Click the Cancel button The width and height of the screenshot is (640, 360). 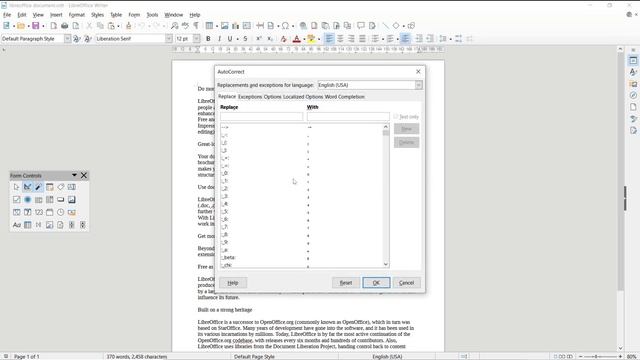pos(407,282)
